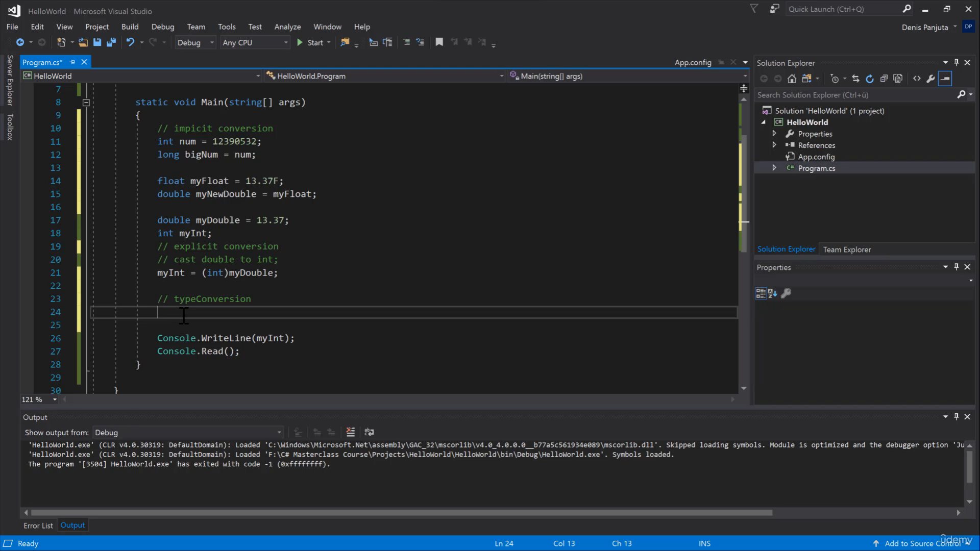
Task: Open the HelloWorld project navigation dropdown
Action: coord(141,76)
